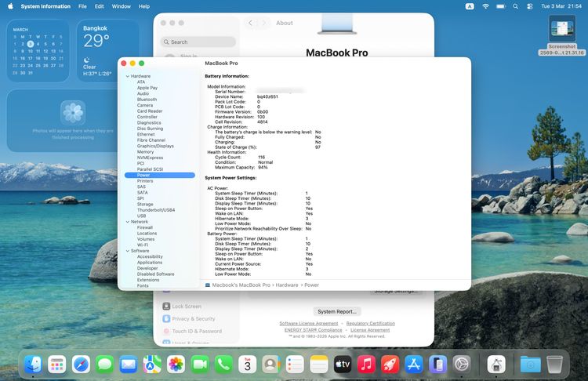
Task: Collapse the Hardware section in sidebar
Action: click(128, 76)
